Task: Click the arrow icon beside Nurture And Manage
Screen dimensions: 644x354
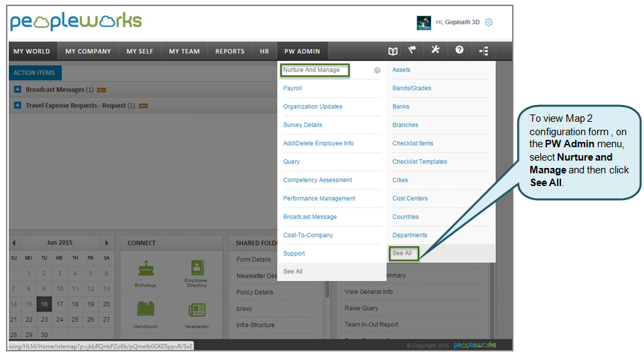Action: point(377,70)
